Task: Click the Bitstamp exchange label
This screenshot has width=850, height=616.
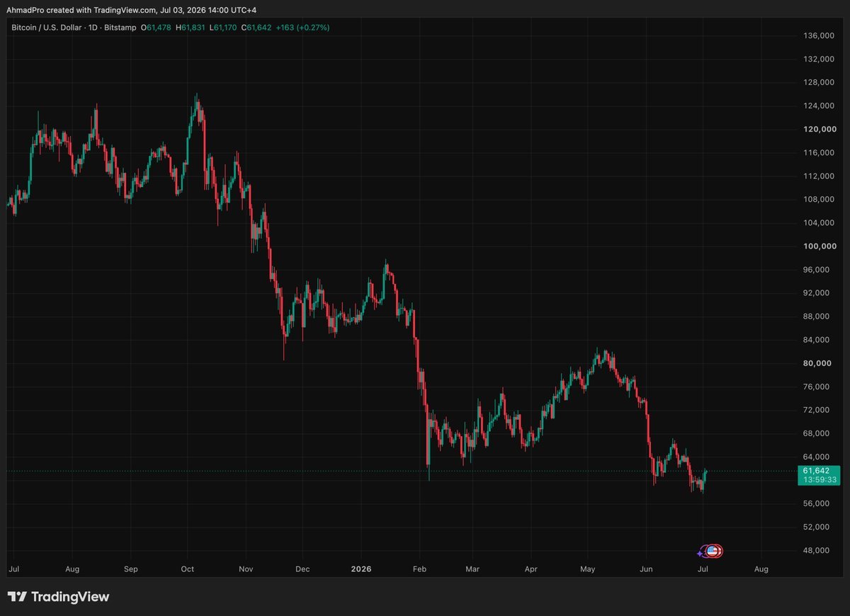Action: click(x=121, y=28)
